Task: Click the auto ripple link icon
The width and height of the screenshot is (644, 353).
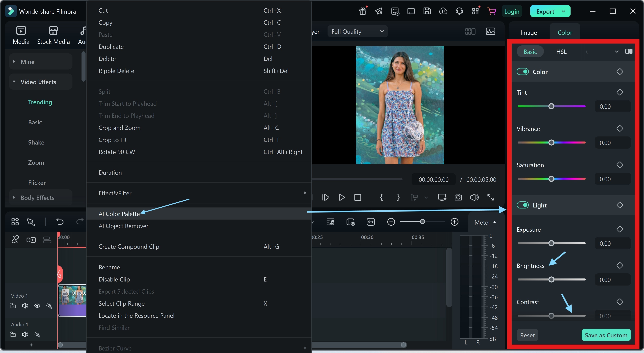Action: 31,240
